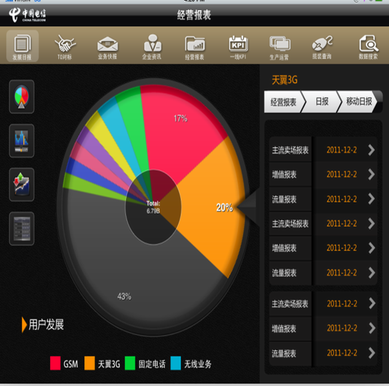Screen dimensions: 389x386
Task: Select the 日报 breadcrumb tab
Action: click(321, 102)
